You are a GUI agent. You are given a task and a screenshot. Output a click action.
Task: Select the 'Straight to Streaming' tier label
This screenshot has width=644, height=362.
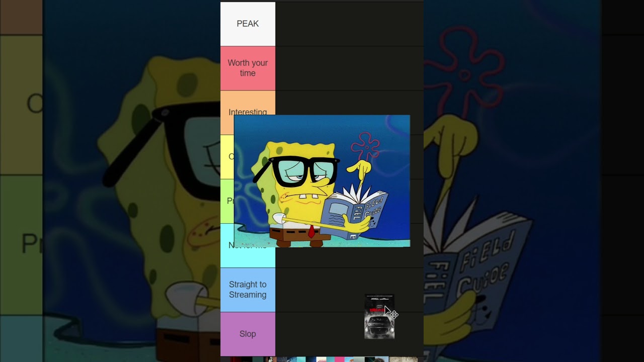coord(248,290)
